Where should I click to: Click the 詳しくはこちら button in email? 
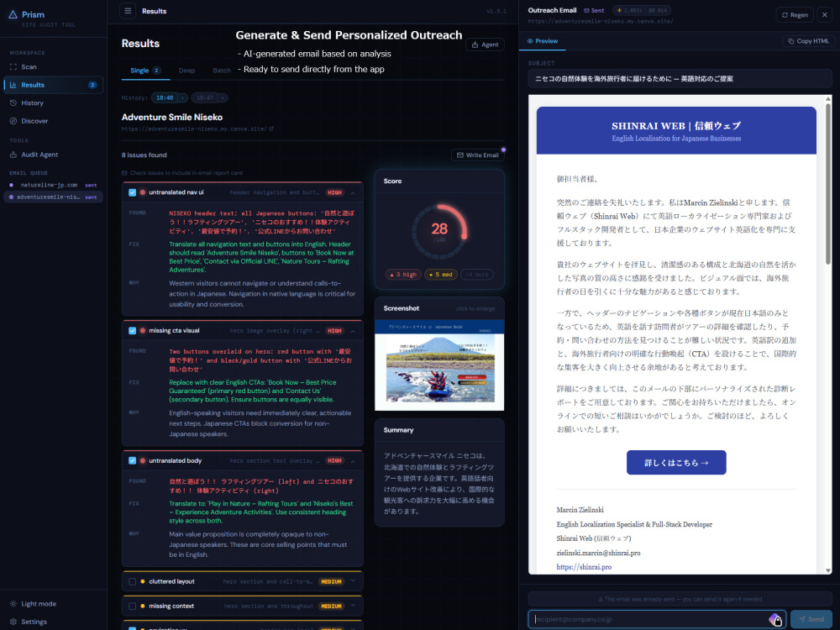[676, 462]
